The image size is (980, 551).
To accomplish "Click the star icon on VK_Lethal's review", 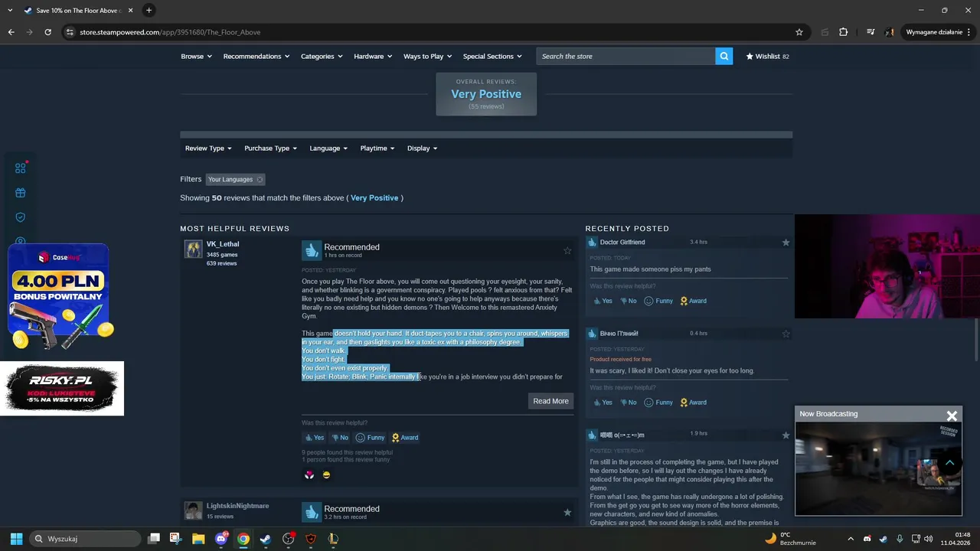I will tap(567, 250).
